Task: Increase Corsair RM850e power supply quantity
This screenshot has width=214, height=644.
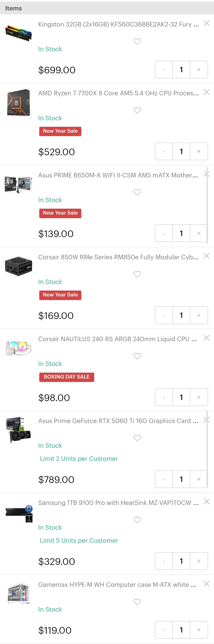Action: pyautogui.click(x=199, y=315)
